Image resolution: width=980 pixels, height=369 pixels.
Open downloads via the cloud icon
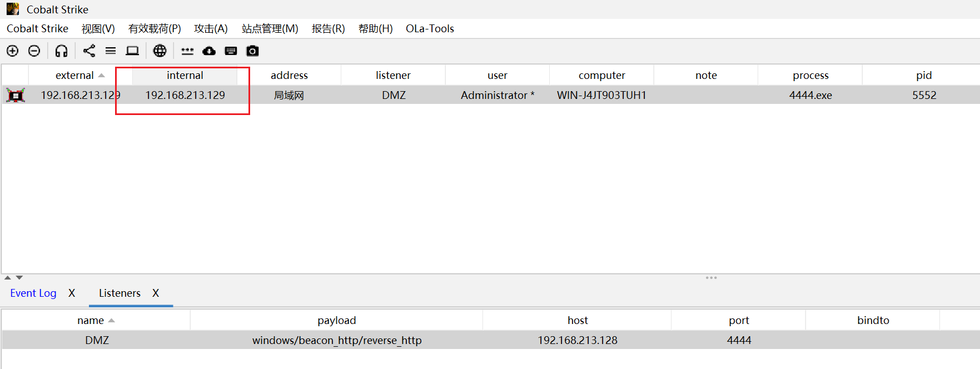(209, 51)
